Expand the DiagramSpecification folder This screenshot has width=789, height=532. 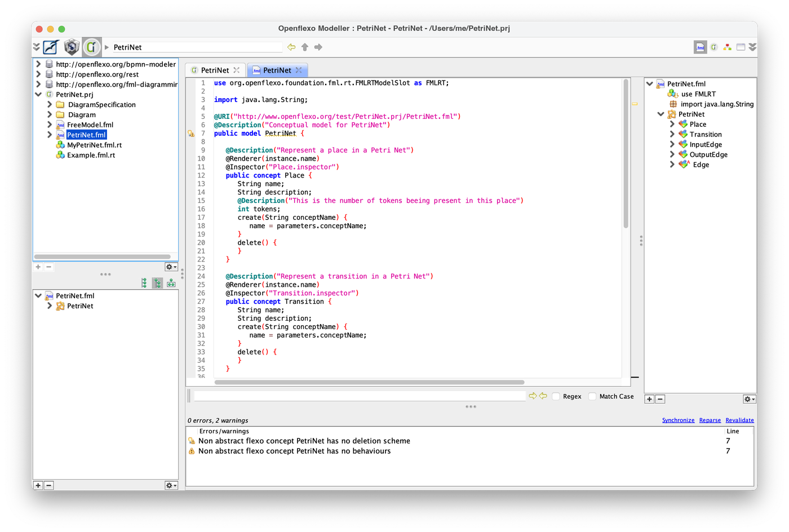pos(50,105)
